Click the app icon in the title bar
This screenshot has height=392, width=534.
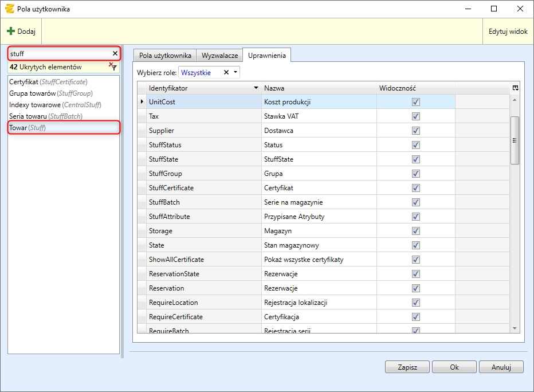9,9
